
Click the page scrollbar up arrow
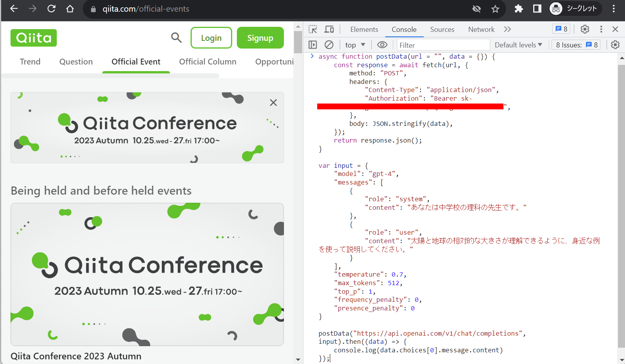[x=298, y=27]
